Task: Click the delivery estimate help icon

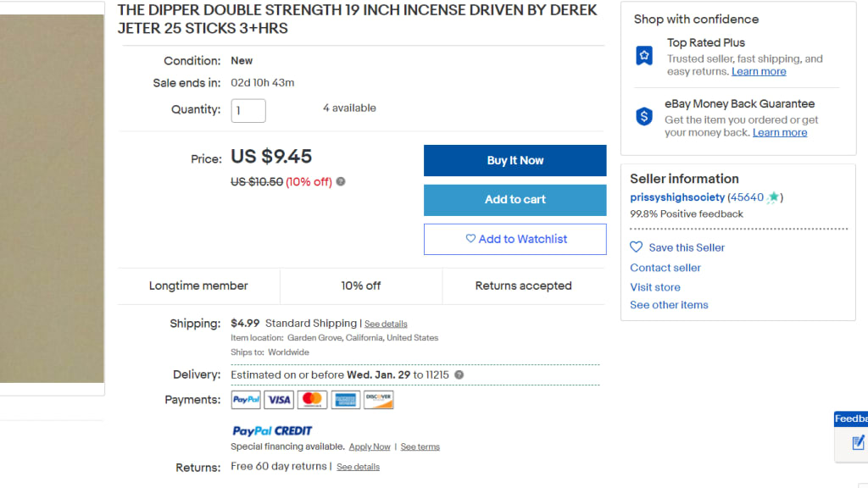Action: [x=459, y=374]
